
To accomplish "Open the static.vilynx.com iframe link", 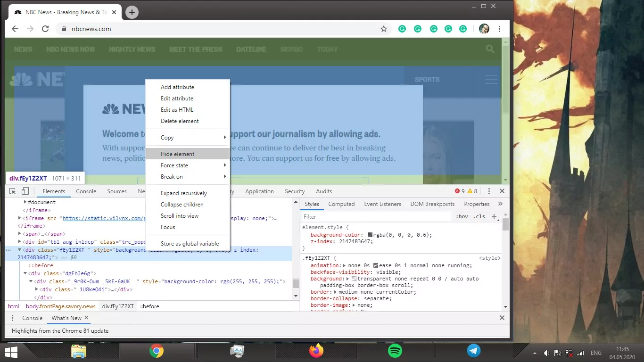I will [x=104, y=218].
